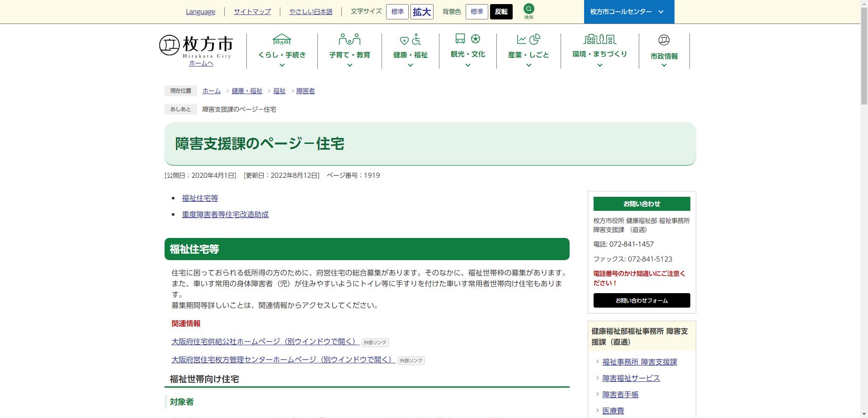Click the 関連情報 red label
The width and height of the screenshot is (868, 418).
pyautogui.click(x=186, y=323)
